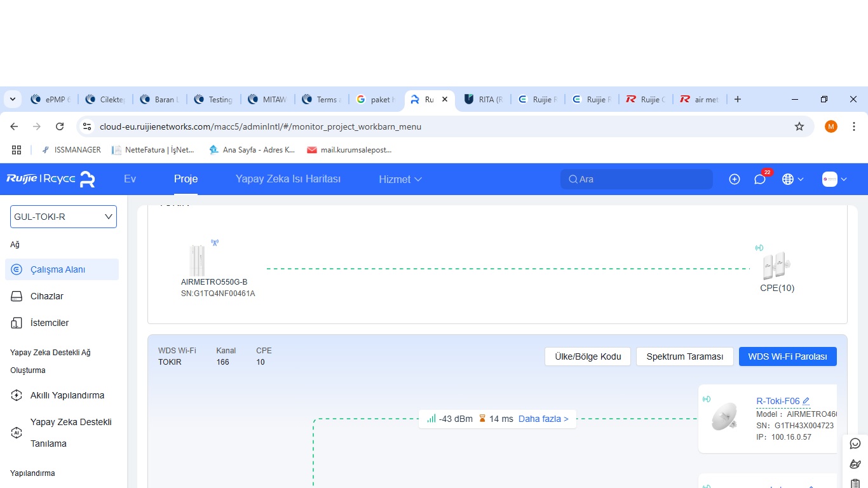868x488 pixels.
Task: Open the Ana Sayfa - Adres bookmark
Action: pyautogui.click(x=252, y=150)
